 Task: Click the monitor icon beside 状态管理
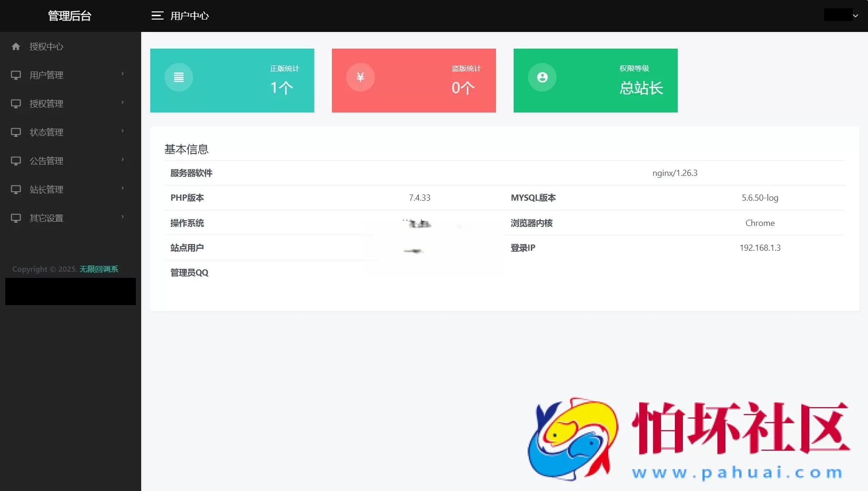[16, 132]
